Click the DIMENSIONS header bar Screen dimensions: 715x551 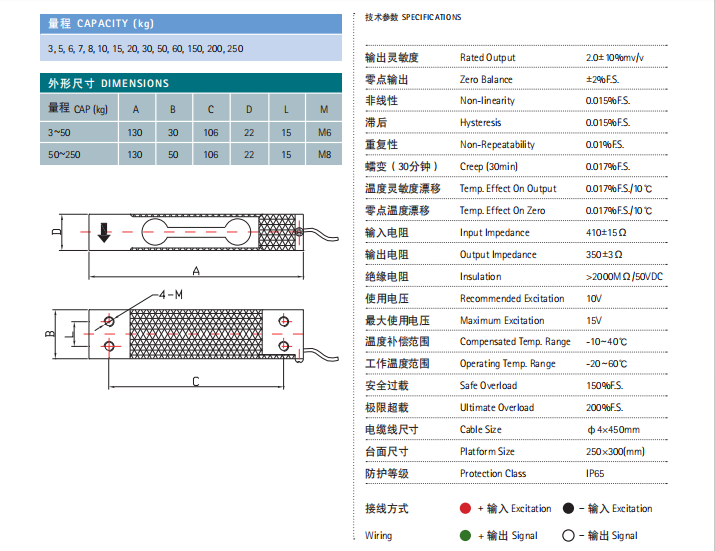coord(191,83)
